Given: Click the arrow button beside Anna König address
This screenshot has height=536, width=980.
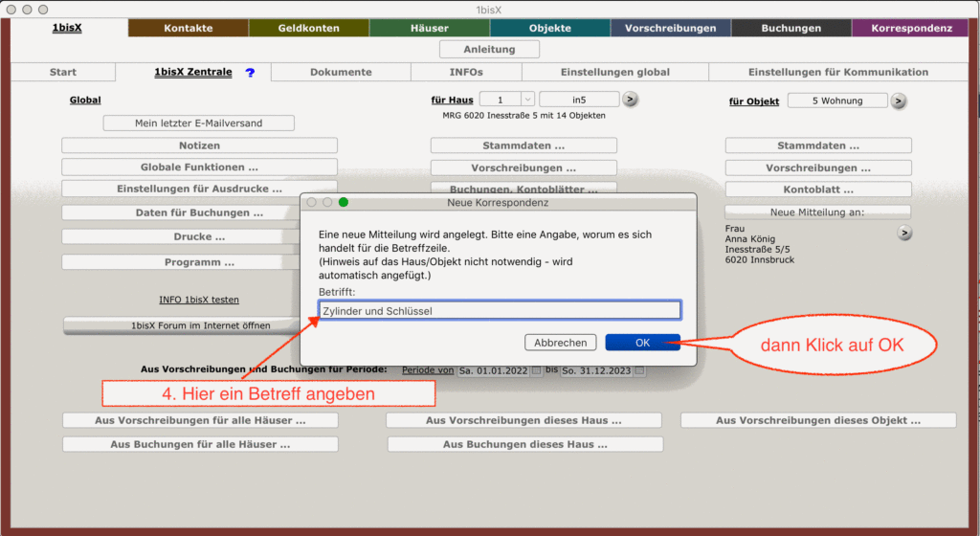Looking at the screenshot, I should (904, 233).
